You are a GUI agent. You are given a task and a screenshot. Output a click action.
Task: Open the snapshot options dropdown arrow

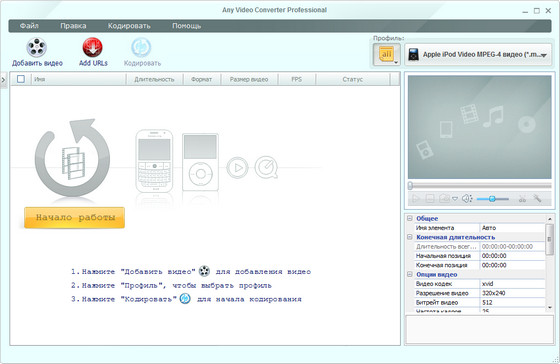coord(455,199)
